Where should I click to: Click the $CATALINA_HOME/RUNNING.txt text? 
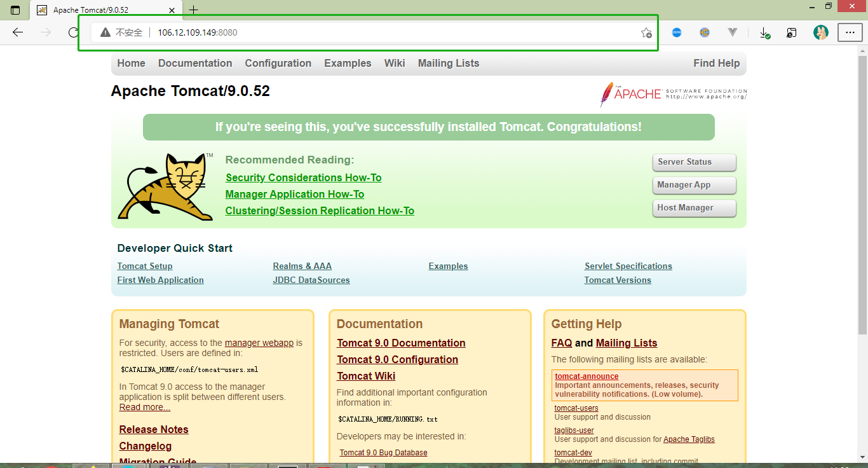388,419
